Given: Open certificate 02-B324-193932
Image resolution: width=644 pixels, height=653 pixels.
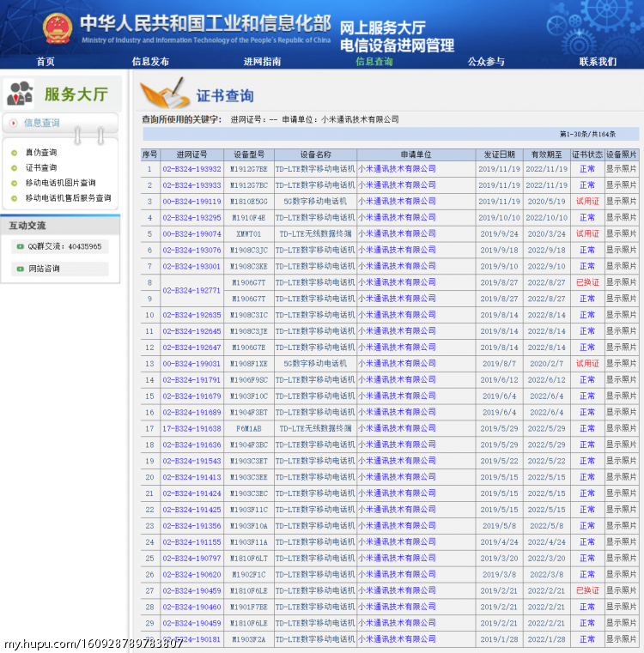Looking at the screenshot, I should click(x=191, y=169).
